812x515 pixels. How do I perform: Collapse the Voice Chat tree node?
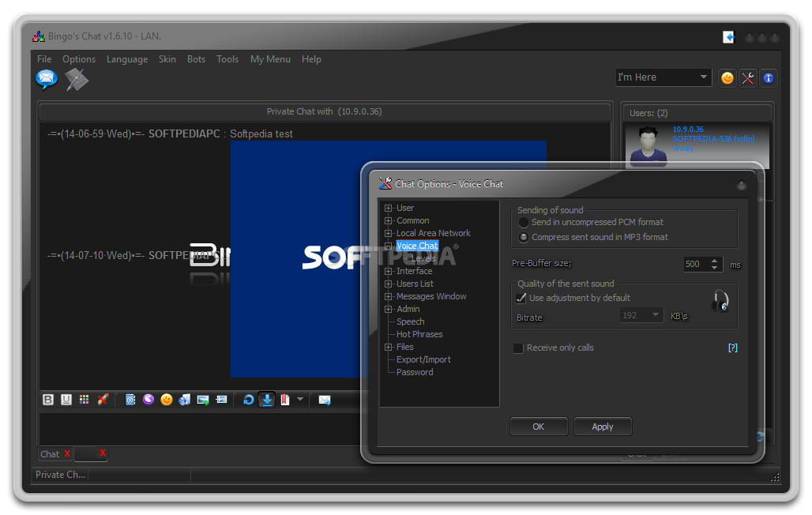tap(389, 246)
